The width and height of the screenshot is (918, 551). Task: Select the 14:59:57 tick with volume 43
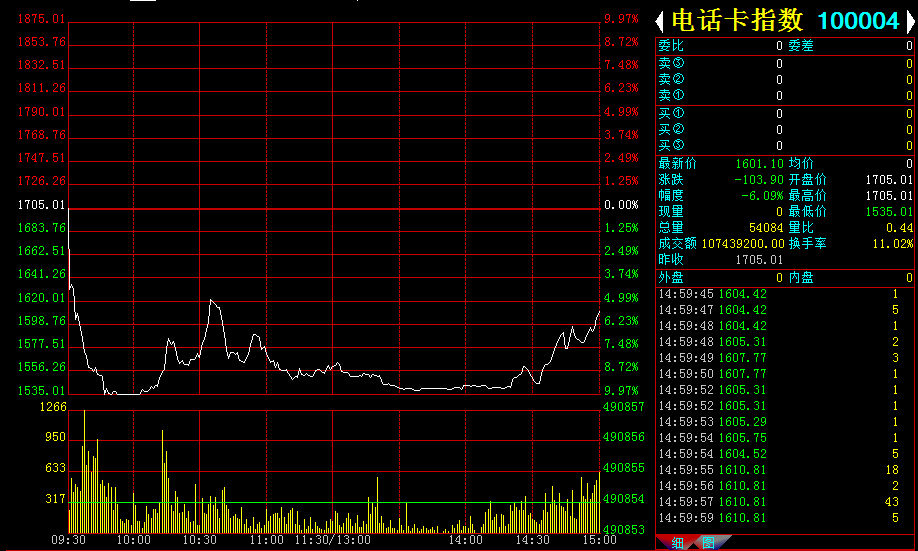click(x=785, y=502)
